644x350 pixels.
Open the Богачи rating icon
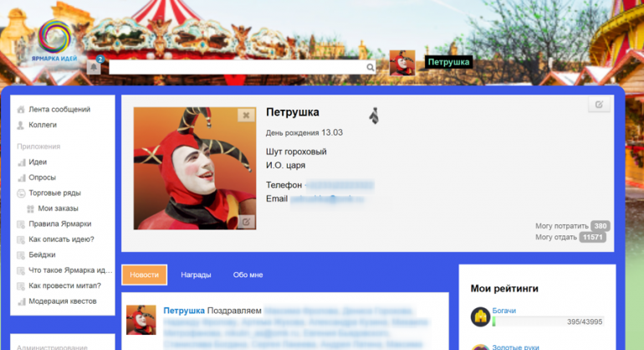[480, 317]
